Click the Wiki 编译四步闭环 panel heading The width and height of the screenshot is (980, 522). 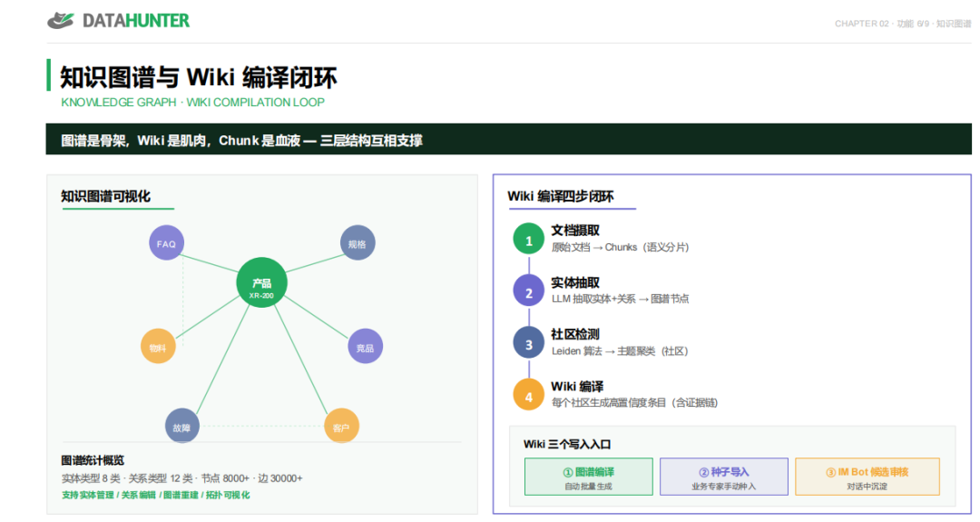pos(561,196)
